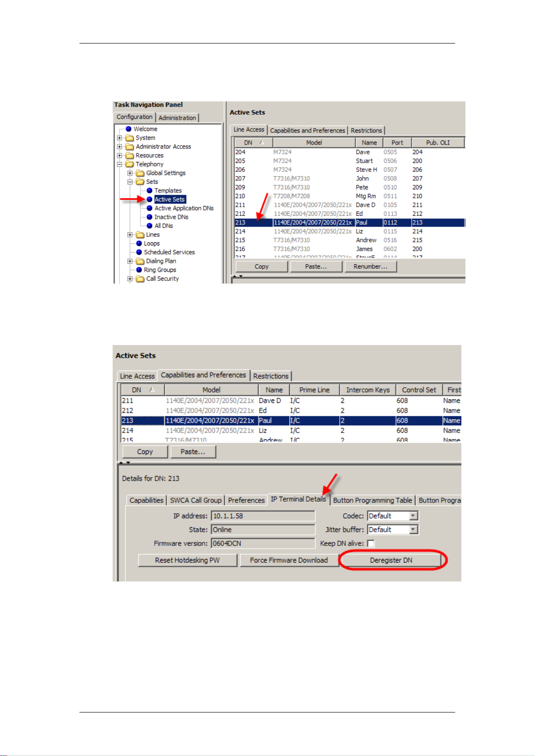Open upper Restrictions tab

tap(366, 131)
